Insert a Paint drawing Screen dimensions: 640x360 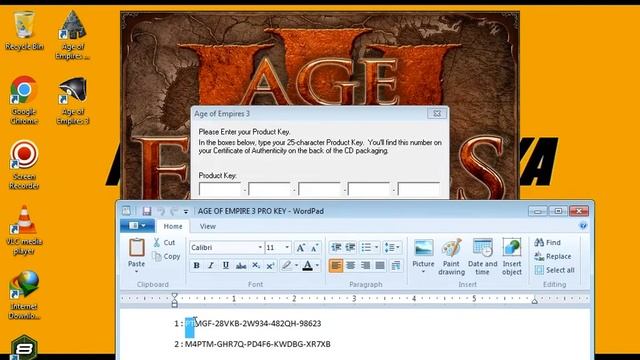pos(451,257)
